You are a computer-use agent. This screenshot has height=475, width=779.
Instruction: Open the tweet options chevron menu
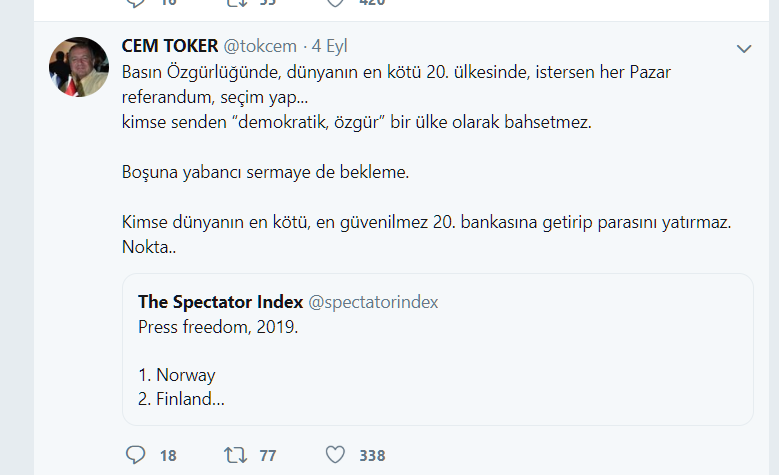[x=744, y=48]
